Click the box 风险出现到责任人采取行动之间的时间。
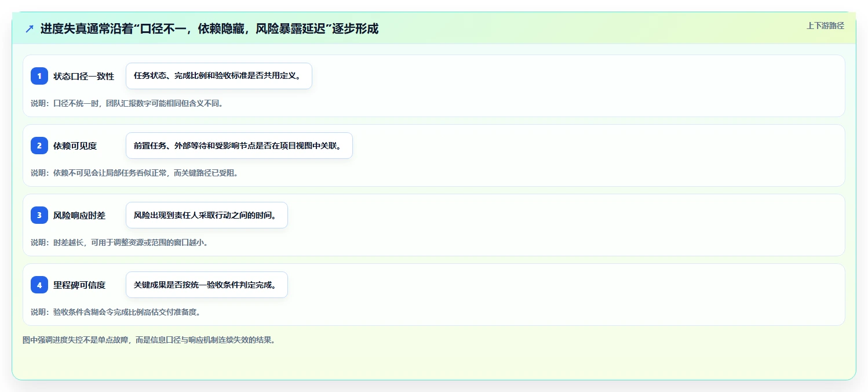The height and width of the screenshot is (392, 868). click(x=207, y=215)
